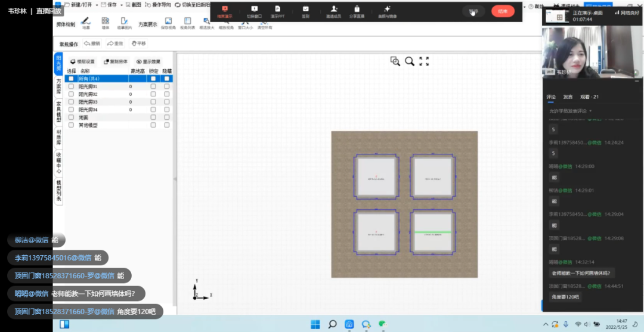This screenshot has width=644, height=332.
Task: Click the red 结束 end button
Action: pyautogui.click(x=503, y=11)
